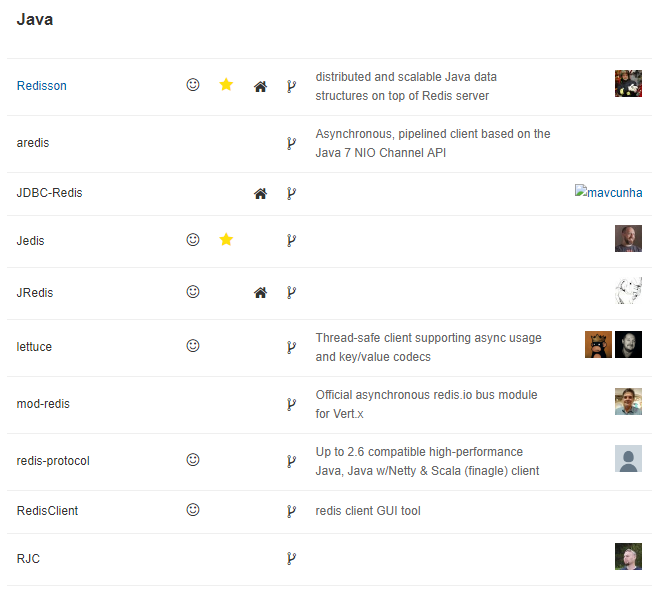Image resolution: width=663 pixels, height=589 pixels.
Task: Click the redis-protocol default avatar
Action: pyautogui.click(x=628, y=458)
